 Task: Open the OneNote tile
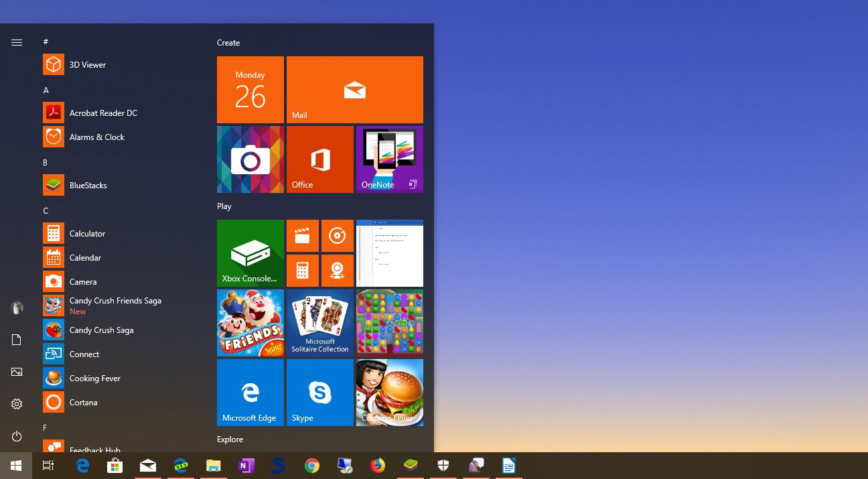pos(390,159)
